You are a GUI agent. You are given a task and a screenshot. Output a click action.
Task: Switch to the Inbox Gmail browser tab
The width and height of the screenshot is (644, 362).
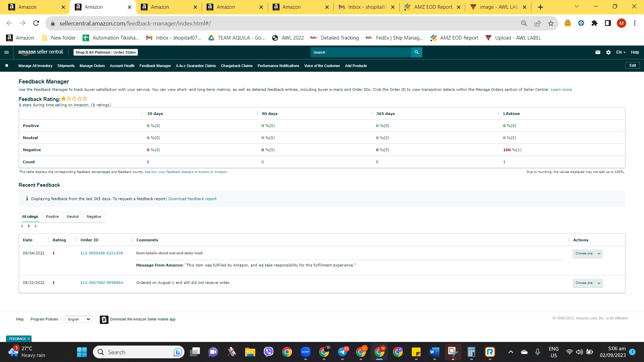pyautogui.click(x=366, y=7)
